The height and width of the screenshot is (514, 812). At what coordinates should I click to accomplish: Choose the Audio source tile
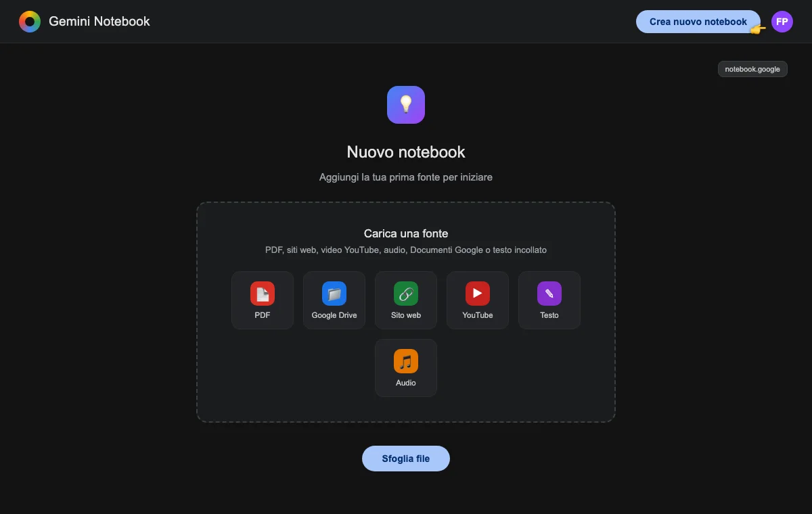[406, 368]
